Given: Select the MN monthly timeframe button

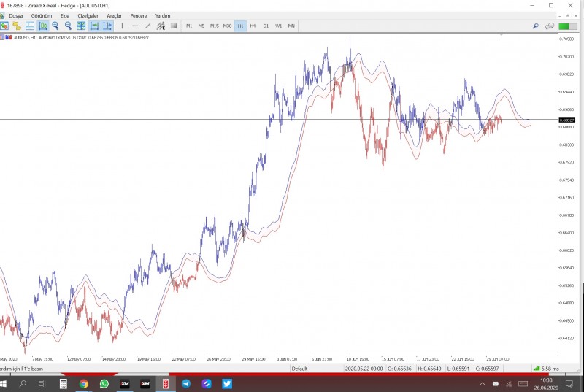Looking at the screenshot, I should point(291,26).
